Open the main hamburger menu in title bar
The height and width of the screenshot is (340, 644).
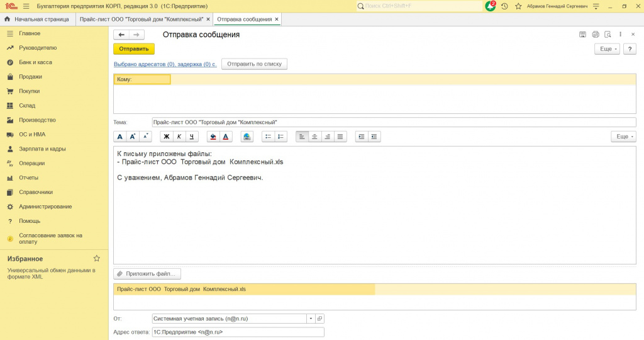click(x=26, y=6)
